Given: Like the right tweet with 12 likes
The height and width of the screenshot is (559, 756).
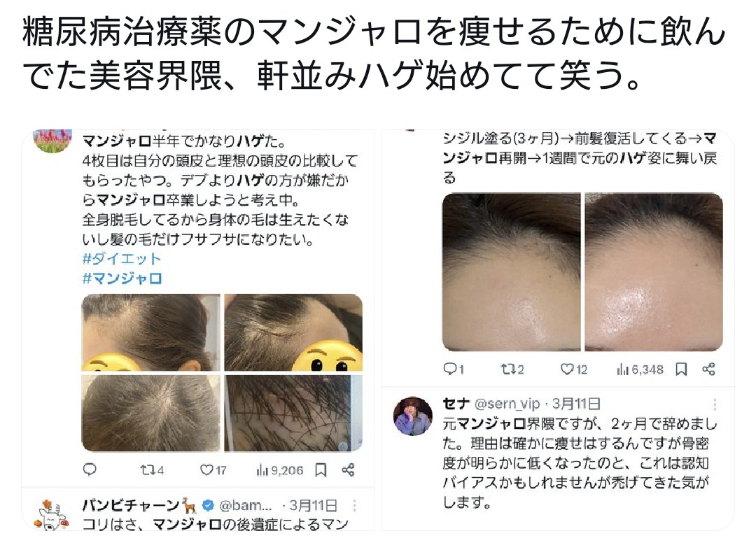Looking at the screenshot, I should coord(574,369).
